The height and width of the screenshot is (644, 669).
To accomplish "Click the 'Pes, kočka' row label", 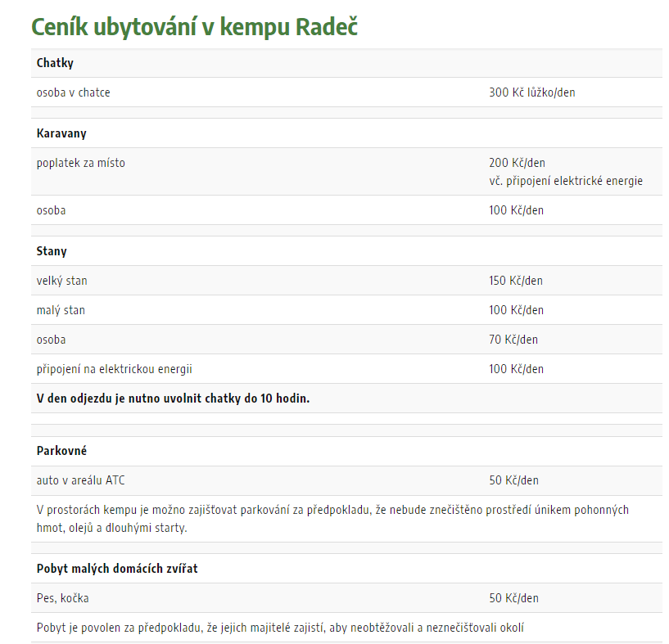I will (62, 598).
